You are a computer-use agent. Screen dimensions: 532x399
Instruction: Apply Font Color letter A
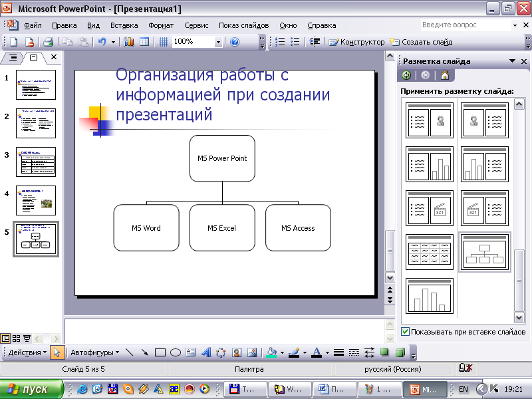point(317,352)
